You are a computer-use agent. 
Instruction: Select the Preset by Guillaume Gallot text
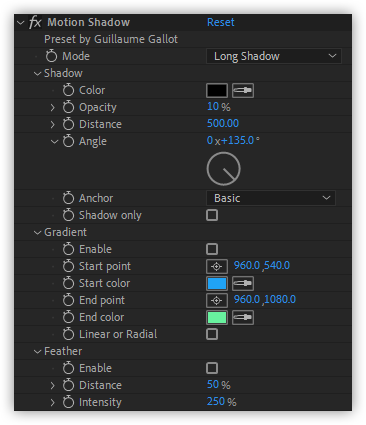coord(111,39)
